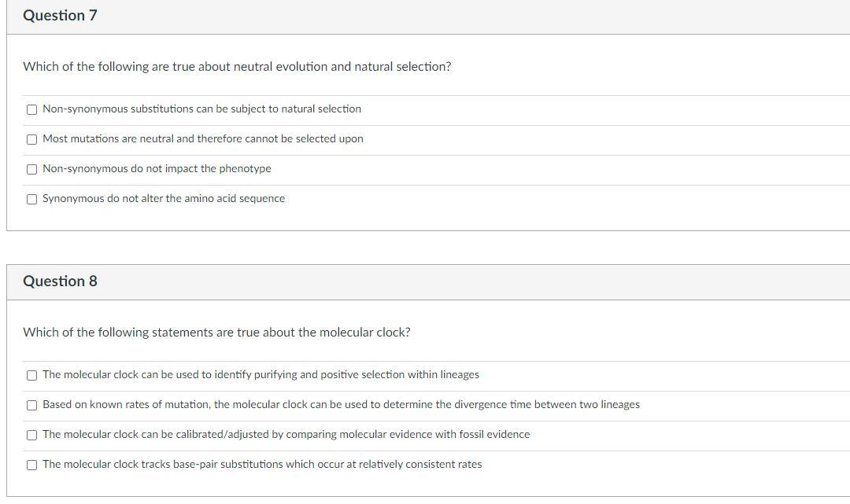Click label 'Non-synonymous do not impact the phenotype'
850x504 pixels.
pyautogui.click(x=157, y=169)
